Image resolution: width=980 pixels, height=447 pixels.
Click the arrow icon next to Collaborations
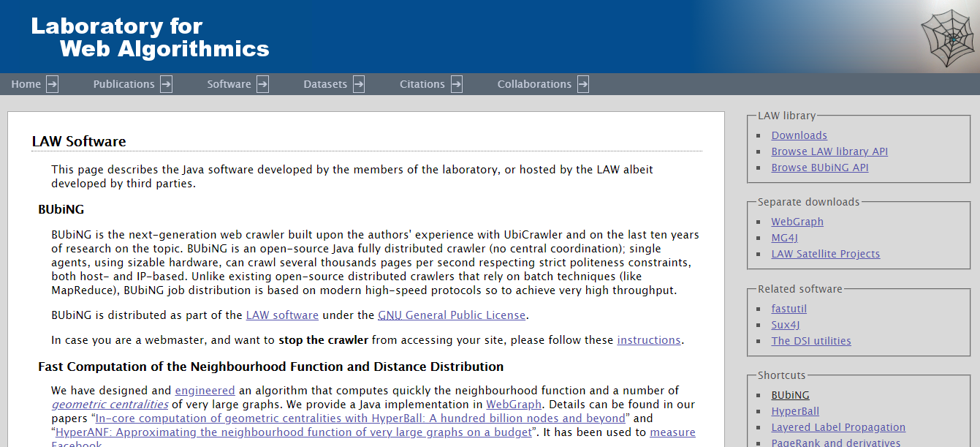click(x=583, y=84)
